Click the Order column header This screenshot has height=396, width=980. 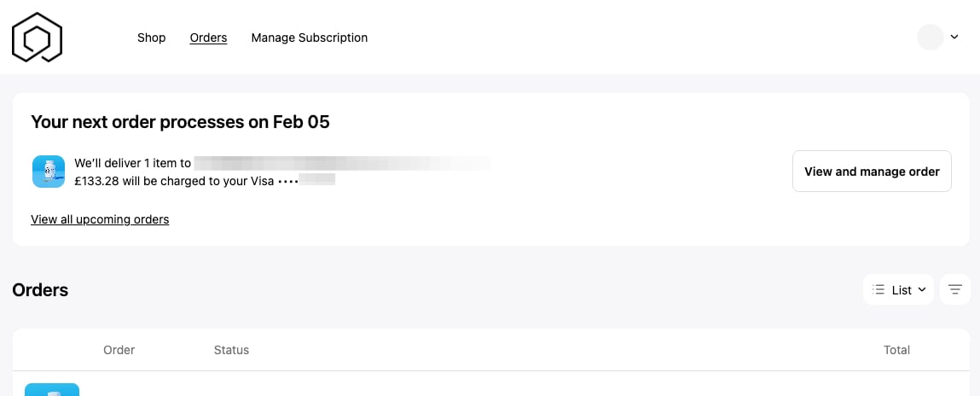click(119, 350)
